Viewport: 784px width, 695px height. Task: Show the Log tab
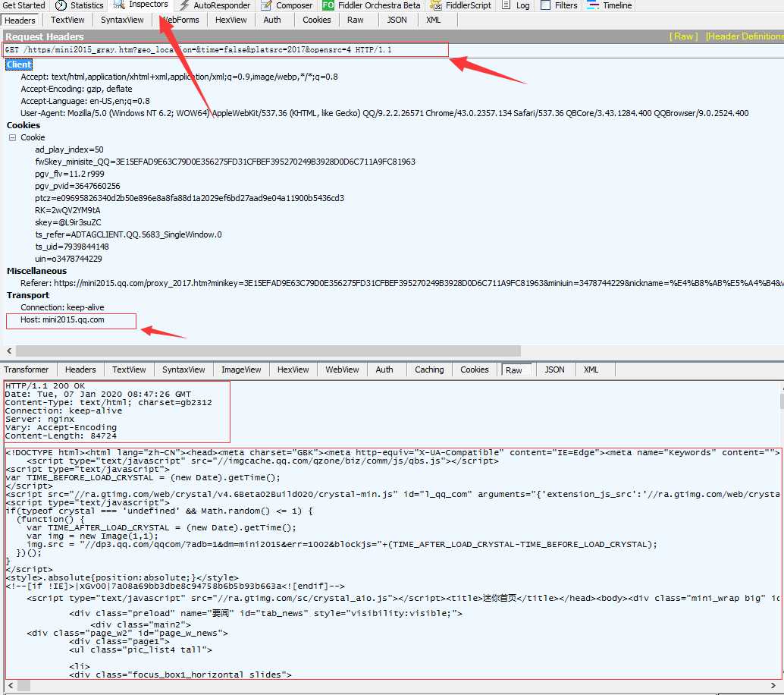coord(516,5)
